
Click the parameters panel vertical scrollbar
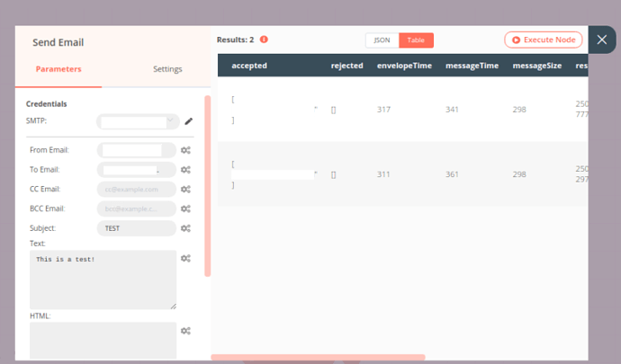(x=208, y=186)
